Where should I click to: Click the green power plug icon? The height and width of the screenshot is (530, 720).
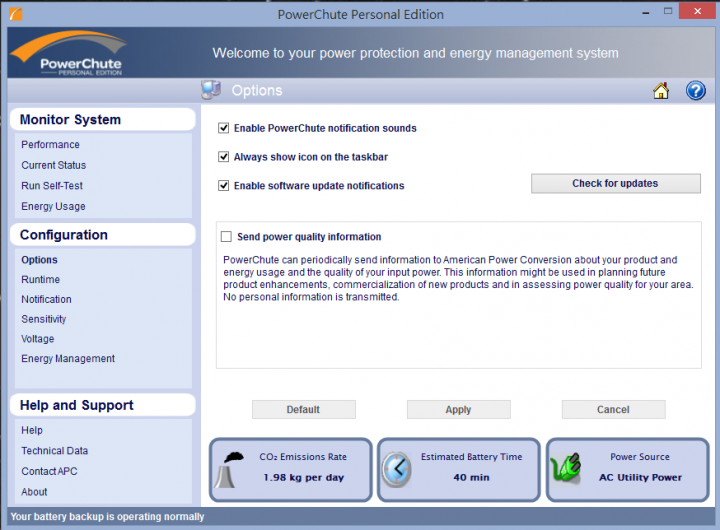point(566,468)
